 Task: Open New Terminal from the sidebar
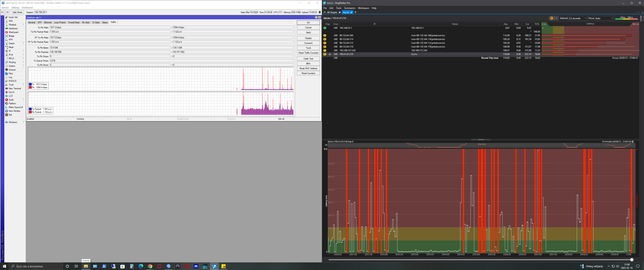pyautogui.click(x=14, y=88)
